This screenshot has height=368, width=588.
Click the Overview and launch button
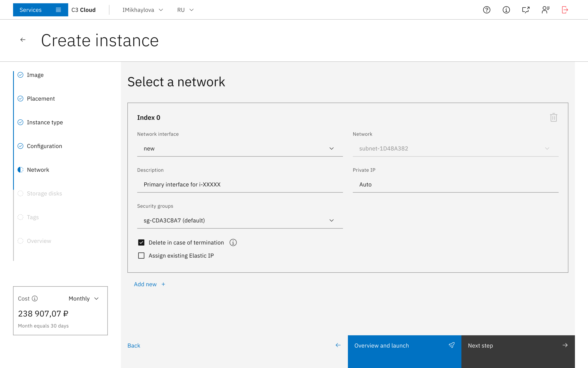404,346
